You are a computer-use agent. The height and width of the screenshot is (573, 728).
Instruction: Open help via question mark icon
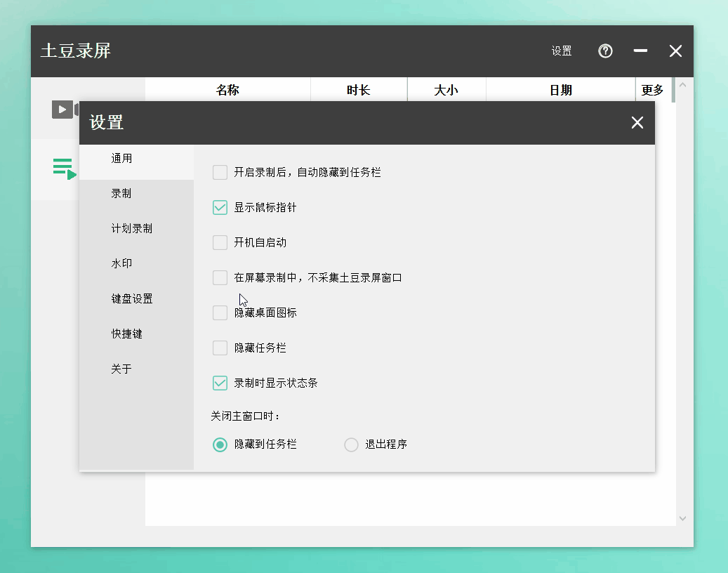(x=605, y=51)
